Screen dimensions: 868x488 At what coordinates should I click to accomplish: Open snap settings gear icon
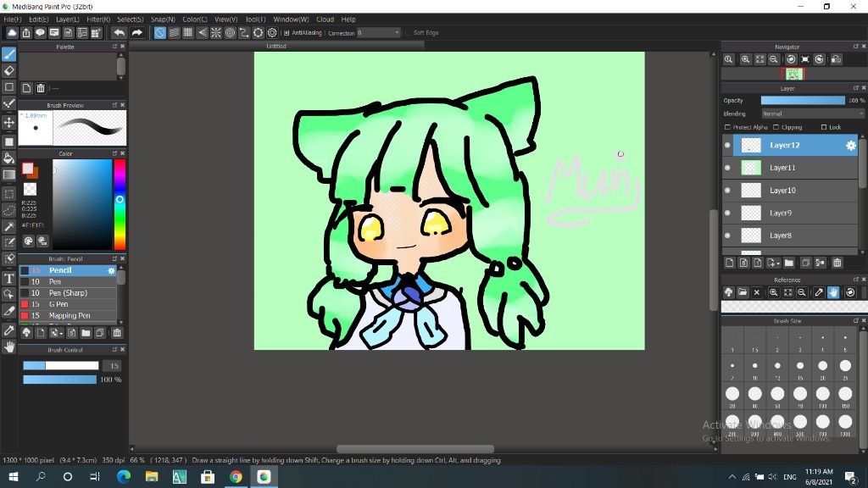click(x=272, y=33)
